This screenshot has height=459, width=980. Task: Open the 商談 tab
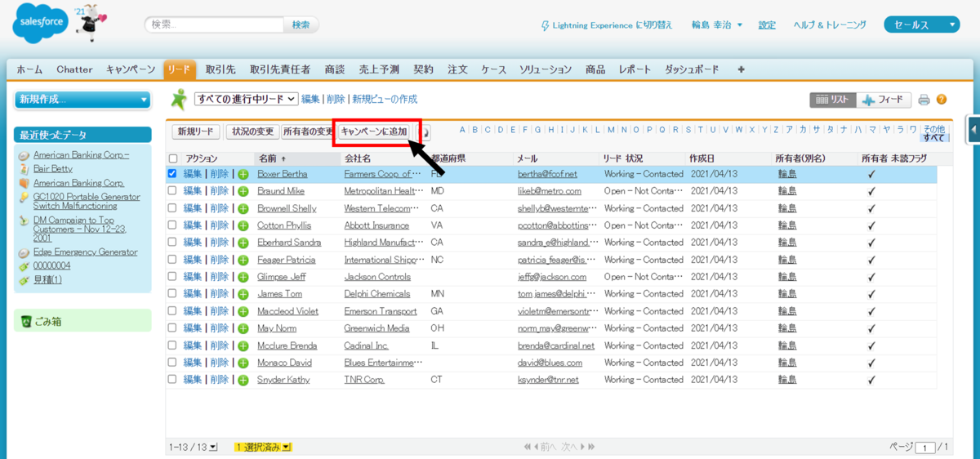click(x=334, y=69)
